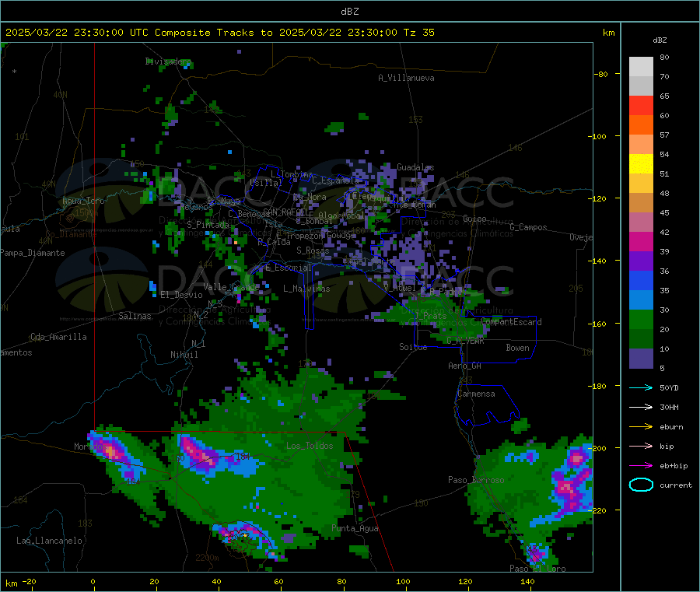Click the 'Pampa_Diamante' label
This screenshot has width=700, height=592.
33,253
